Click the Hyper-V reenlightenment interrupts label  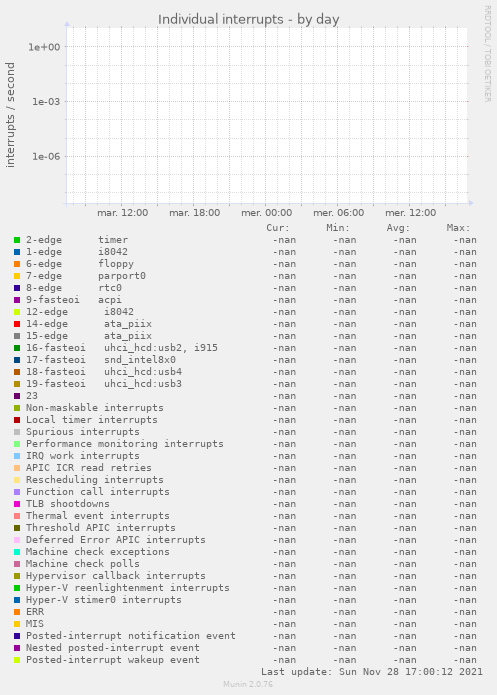coord(128,588)
